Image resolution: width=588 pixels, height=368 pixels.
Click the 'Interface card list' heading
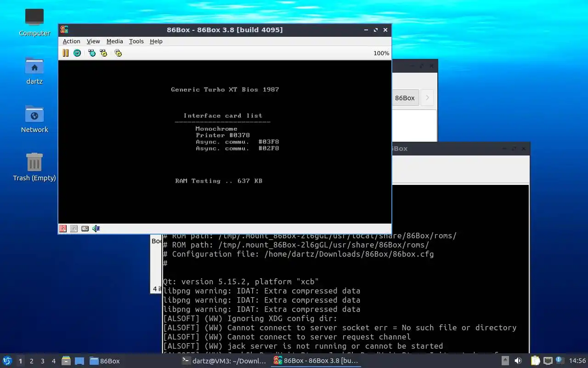[x=223, y=116]
